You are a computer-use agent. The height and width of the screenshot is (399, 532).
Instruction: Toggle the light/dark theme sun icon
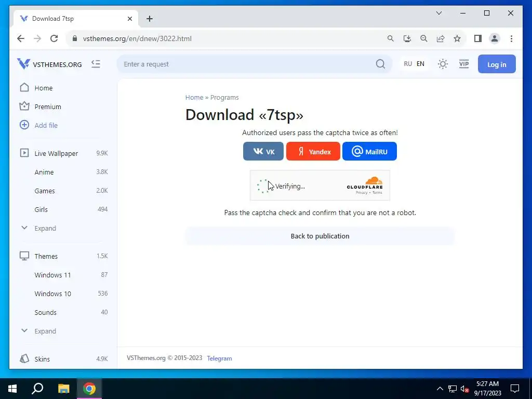(443, 64)
